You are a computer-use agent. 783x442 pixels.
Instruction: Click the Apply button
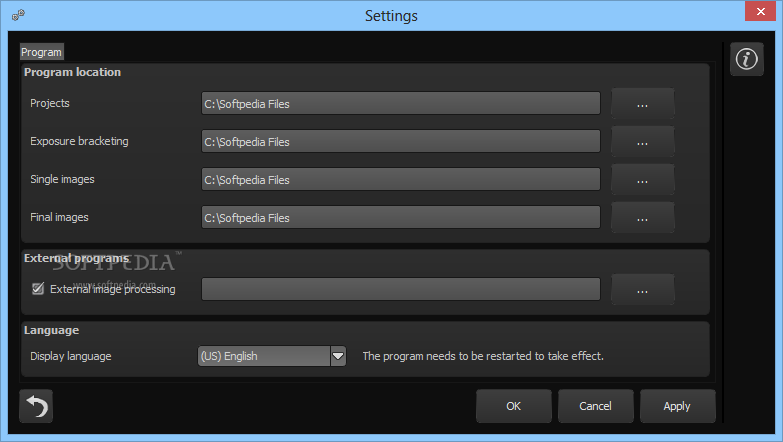tap(677, 406)
